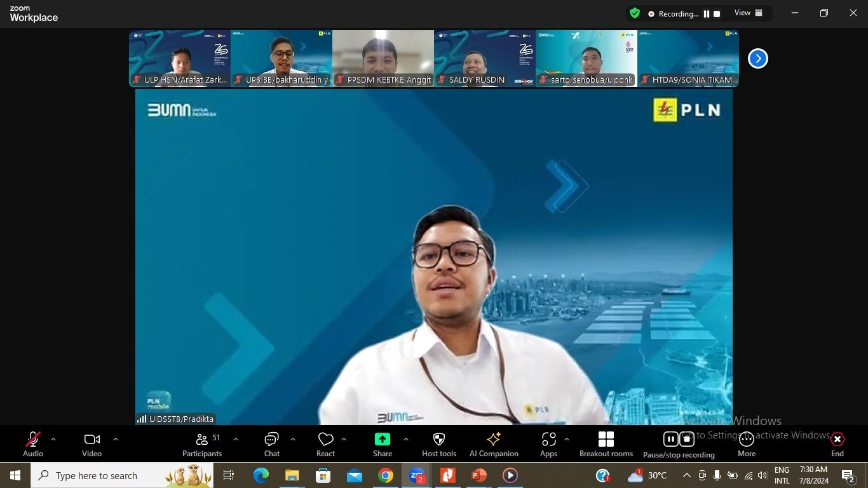Expand the React options caret
Screen dimensions: 868x488
click(344, 439)
